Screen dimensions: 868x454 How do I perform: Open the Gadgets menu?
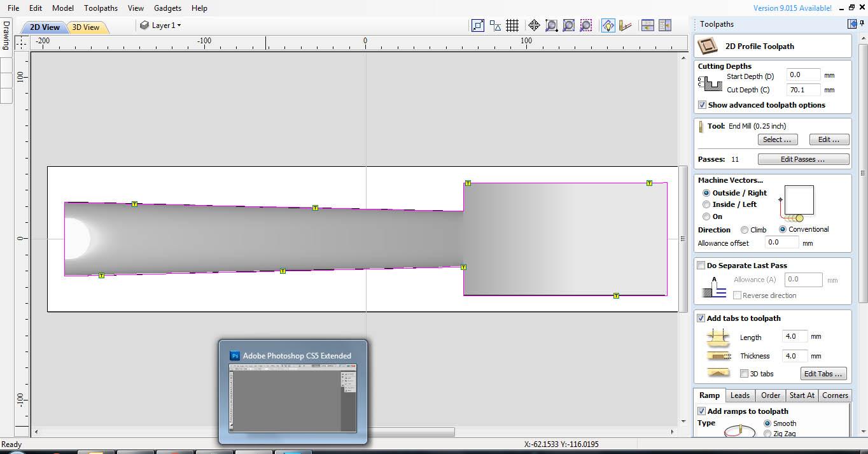[167, 8]
